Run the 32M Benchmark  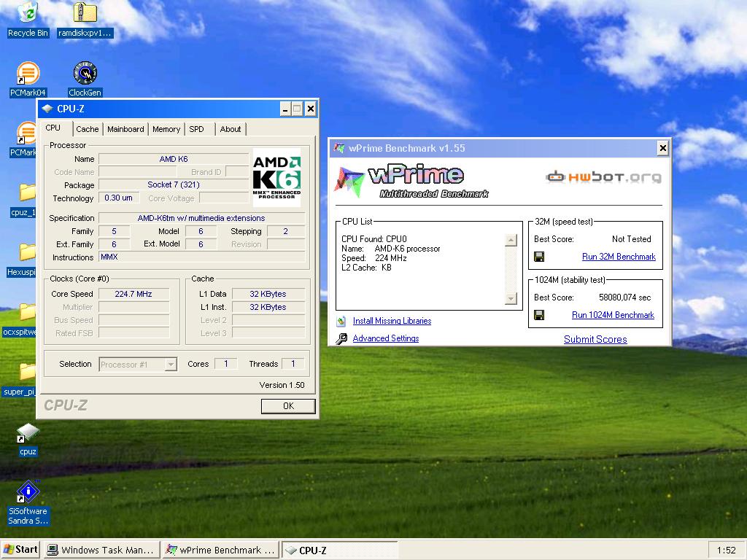619,257
